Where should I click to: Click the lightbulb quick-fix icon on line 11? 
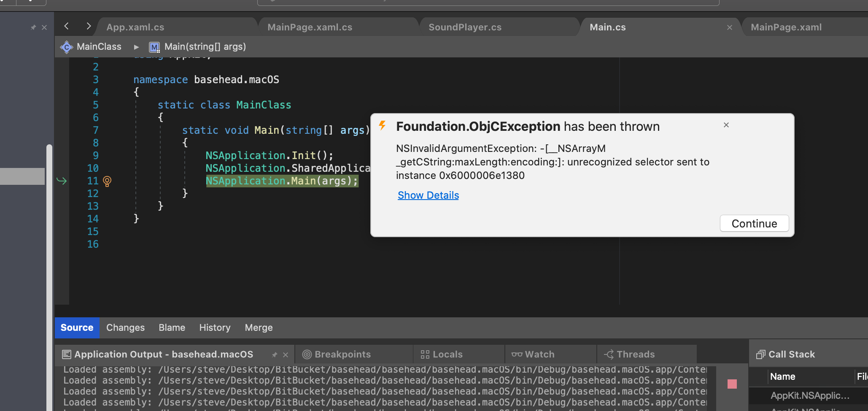tap(107, 181)
